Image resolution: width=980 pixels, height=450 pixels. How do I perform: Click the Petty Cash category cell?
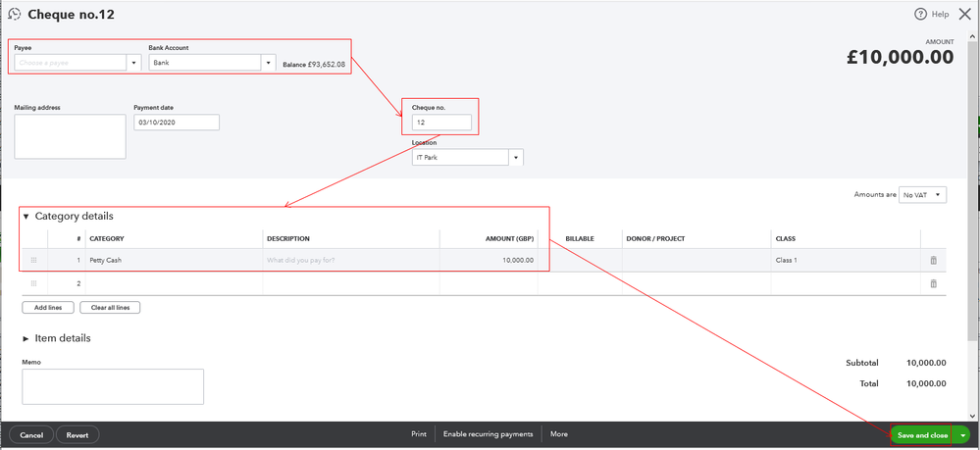tap(174, 260)
